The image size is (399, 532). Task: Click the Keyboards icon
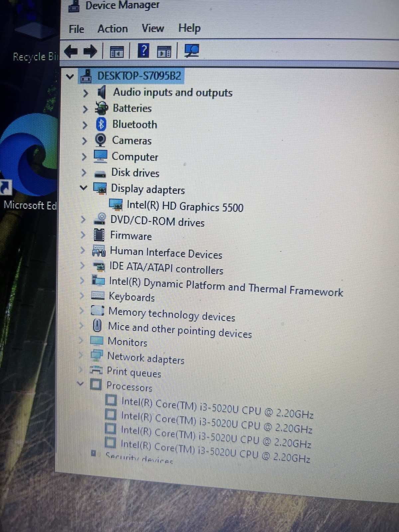[x=98, y=295]
